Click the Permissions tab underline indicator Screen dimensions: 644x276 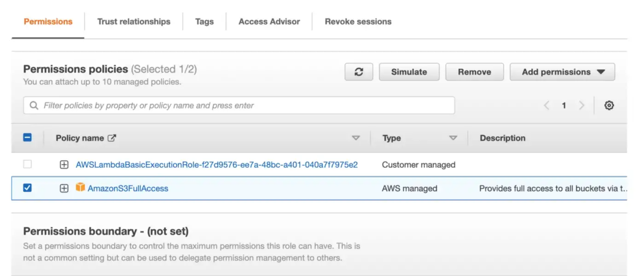(x=48, y=37)
